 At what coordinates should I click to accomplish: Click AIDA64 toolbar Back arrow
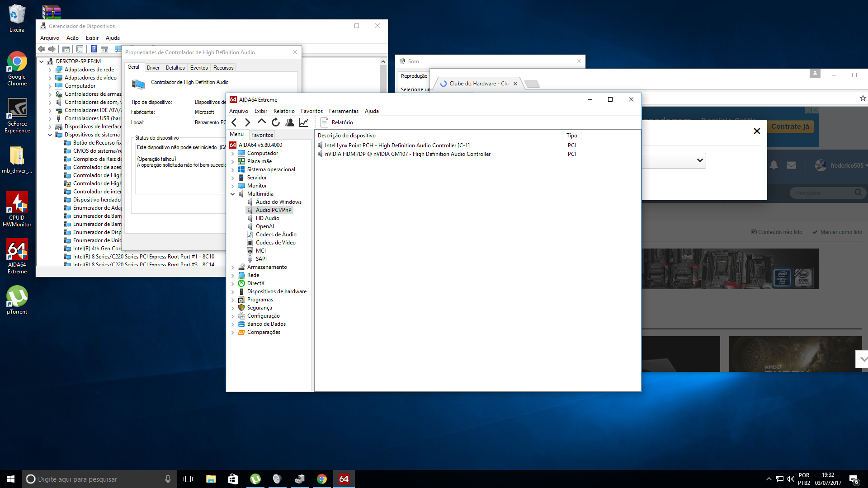pos(234,122)
